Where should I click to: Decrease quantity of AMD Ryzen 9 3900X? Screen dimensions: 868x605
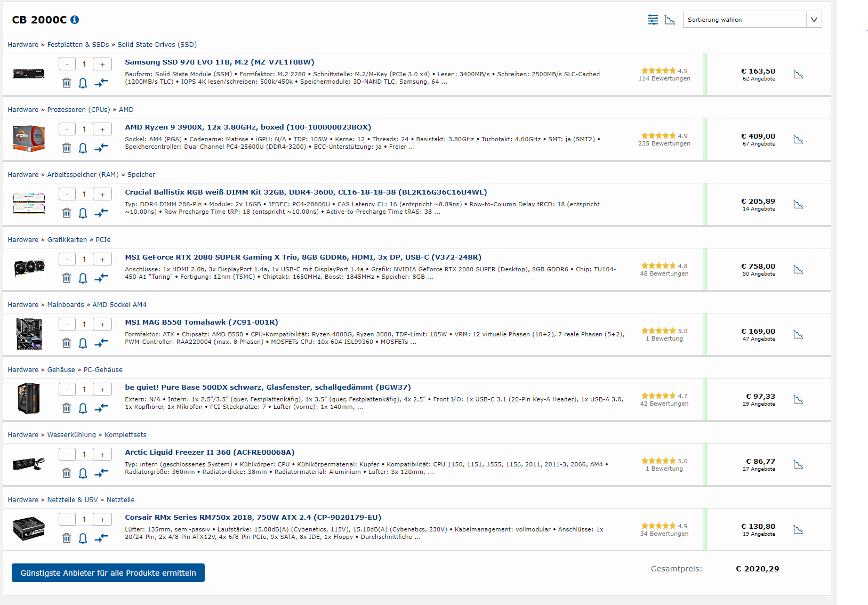pos(67,129)
